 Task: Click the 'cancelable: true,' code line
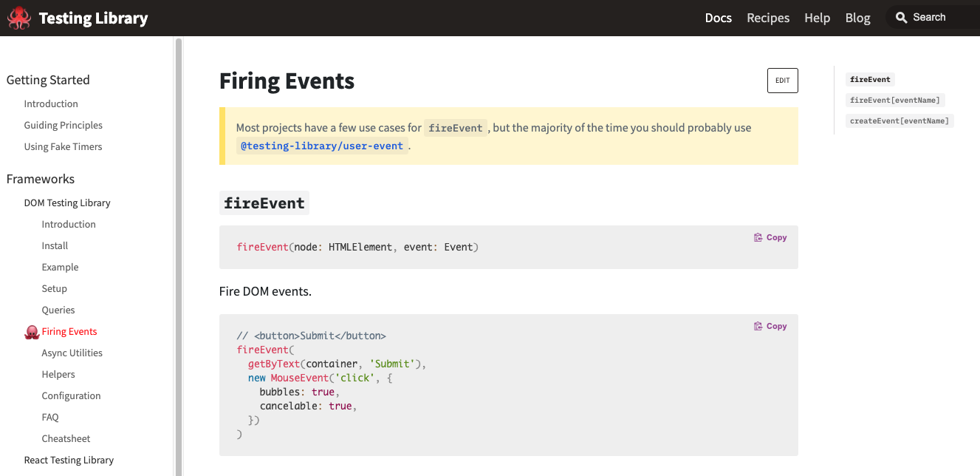(309, 406)
